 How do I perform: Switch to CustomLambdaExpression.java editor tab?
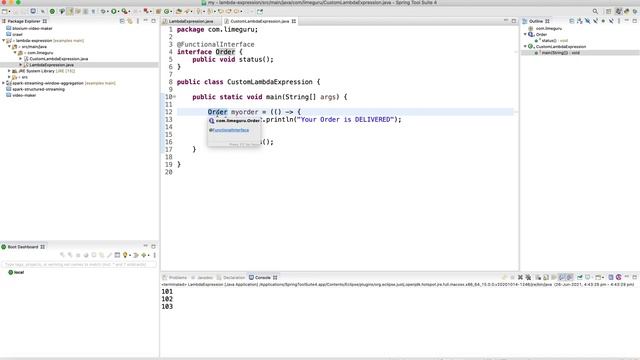(x=260, y=21)
